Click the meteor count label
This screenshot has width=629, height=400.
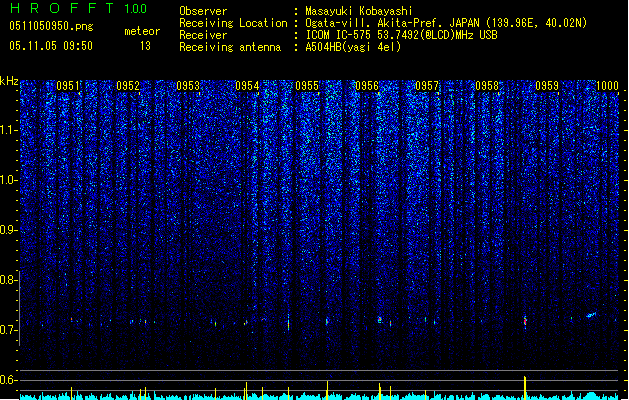click(142, 31)
